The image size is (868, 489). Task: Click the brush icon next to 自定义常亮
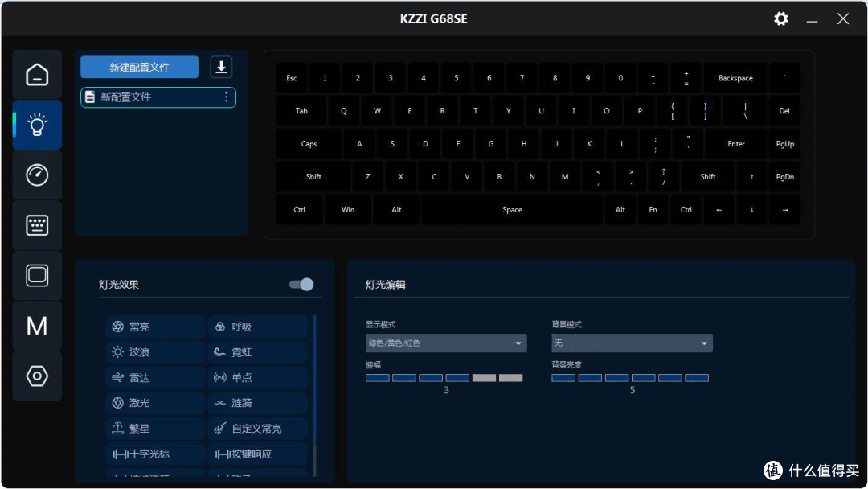click(x=219, y=428)
